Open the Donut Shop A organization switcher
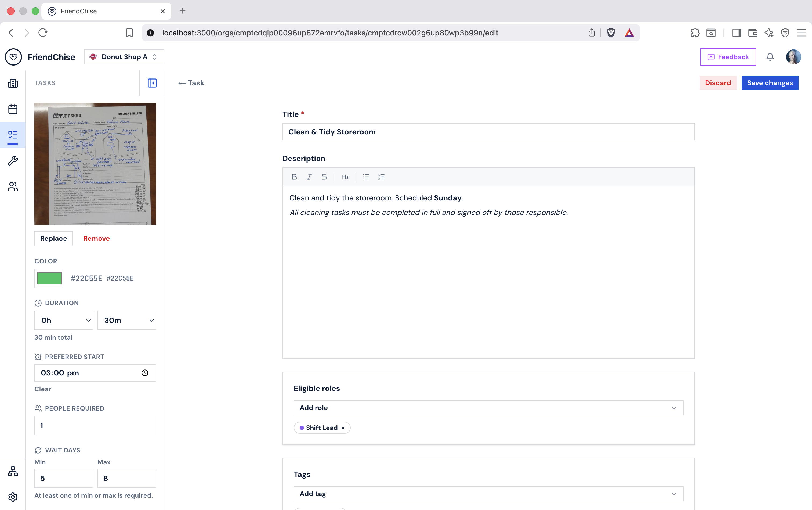 click(x=124, y=57)
